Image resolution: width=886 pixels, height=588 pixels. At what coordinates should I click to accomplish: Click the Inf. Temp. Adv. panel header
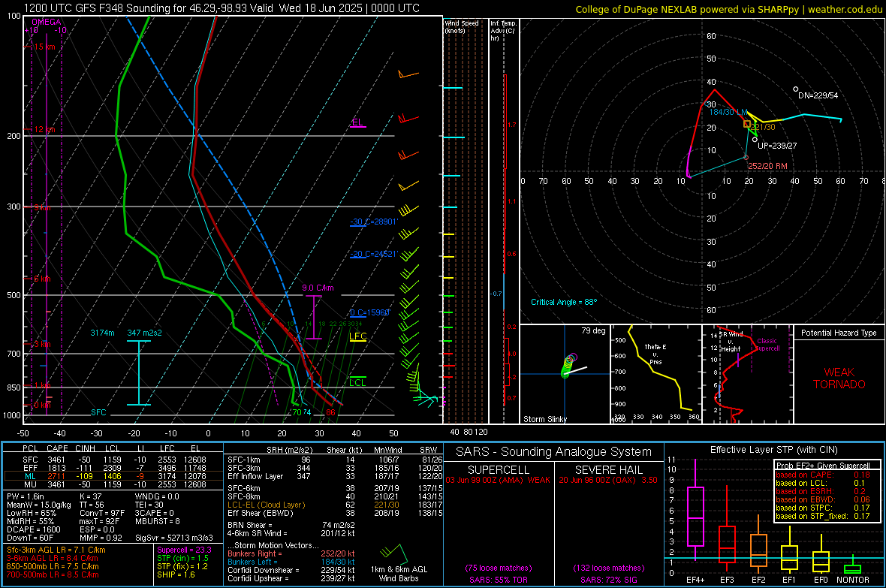(503, 31)
